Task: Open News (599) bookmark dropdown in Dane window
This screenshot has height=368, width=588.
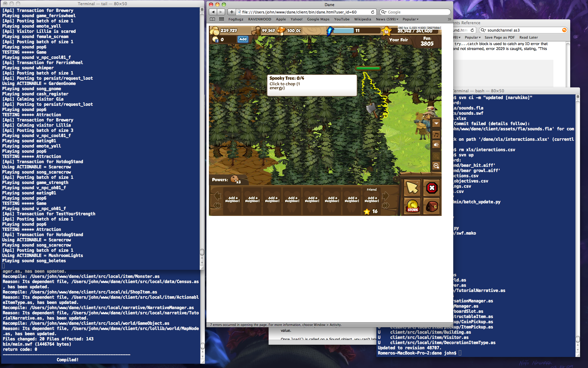Action: 387,19
